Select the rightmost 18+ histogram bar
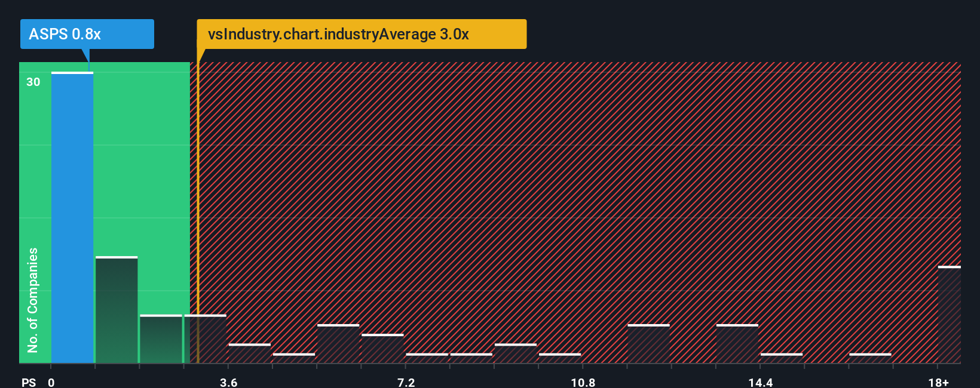Image resolution: width=980 pixels, height=388 pixels. [950, 315]
